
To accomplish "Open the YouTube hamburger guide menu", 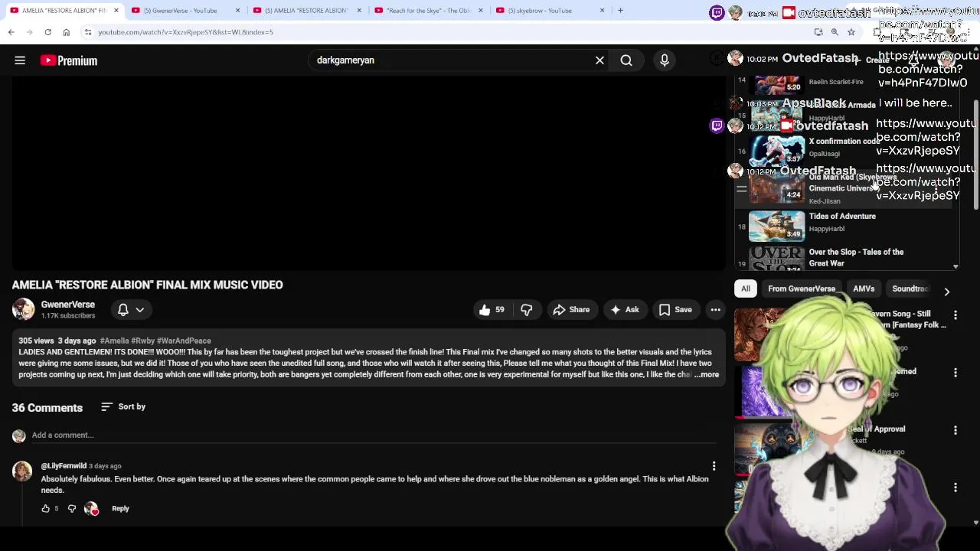I will point(20,60).
